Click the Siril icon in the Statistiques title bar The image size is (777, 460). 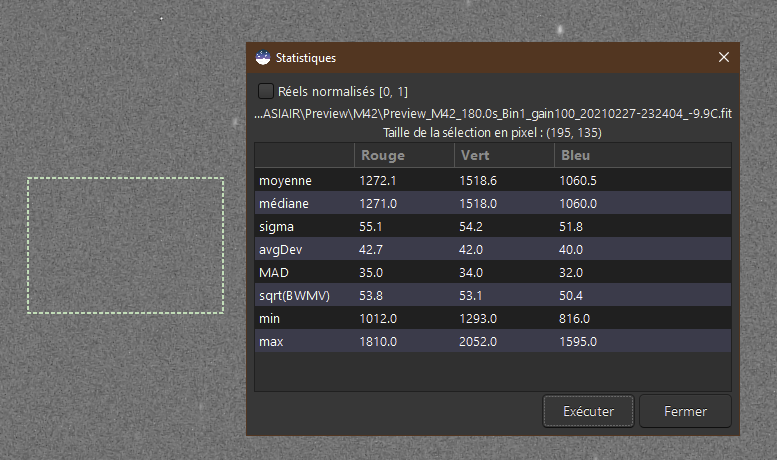coord(263,58)
